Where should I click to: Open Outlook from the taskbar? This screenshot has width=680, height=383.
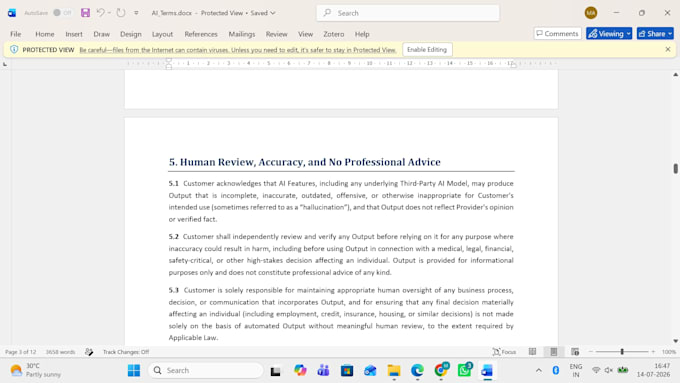[370, 370]
